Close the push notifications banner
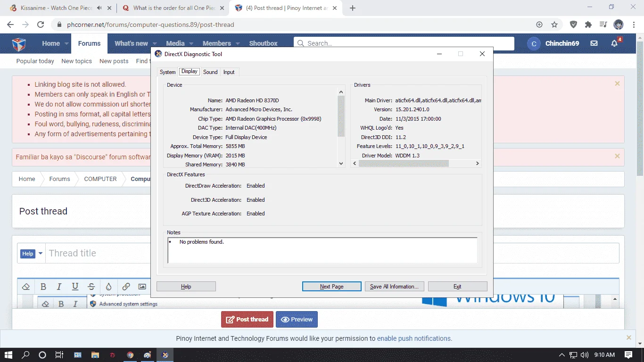The image size is (644, 362). point(628,337)
